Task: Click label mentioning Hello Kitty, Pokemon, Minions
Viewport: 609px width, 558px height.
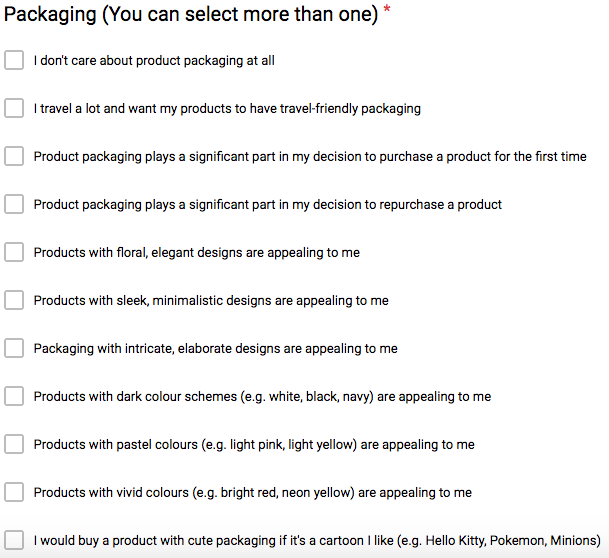Action: 317,541
